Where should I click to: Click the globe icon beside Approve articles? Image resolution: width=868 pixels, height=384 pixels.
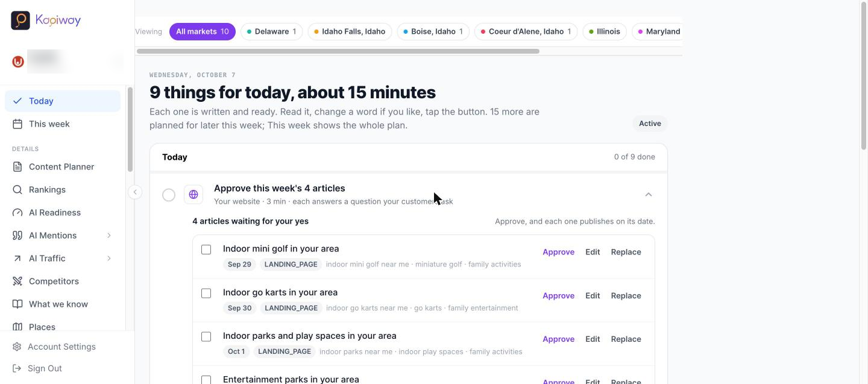pos(193,194)
